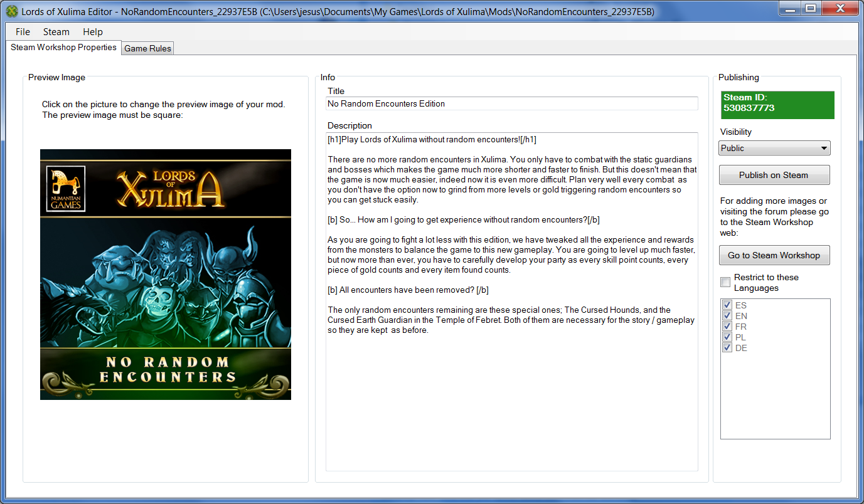The image size is (864, 504).
Task: Select the Steam Workshop Properties tab
Action: [63, 47]
